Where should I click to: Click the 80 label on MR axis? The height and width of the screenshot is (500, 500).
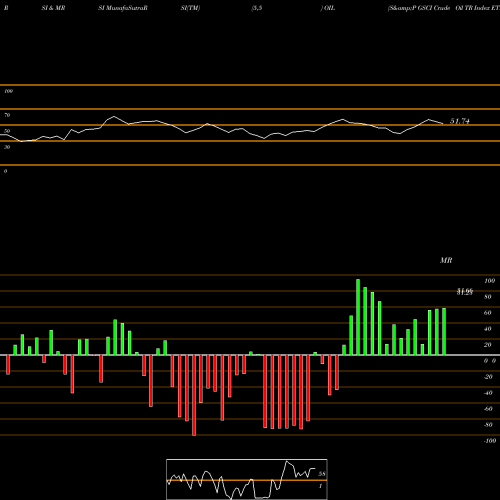click(488, 297)
